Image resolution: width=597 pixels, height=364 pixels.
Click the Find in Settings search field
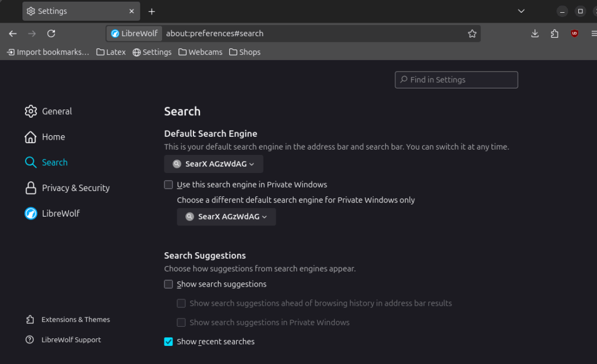tap(456, 80)
